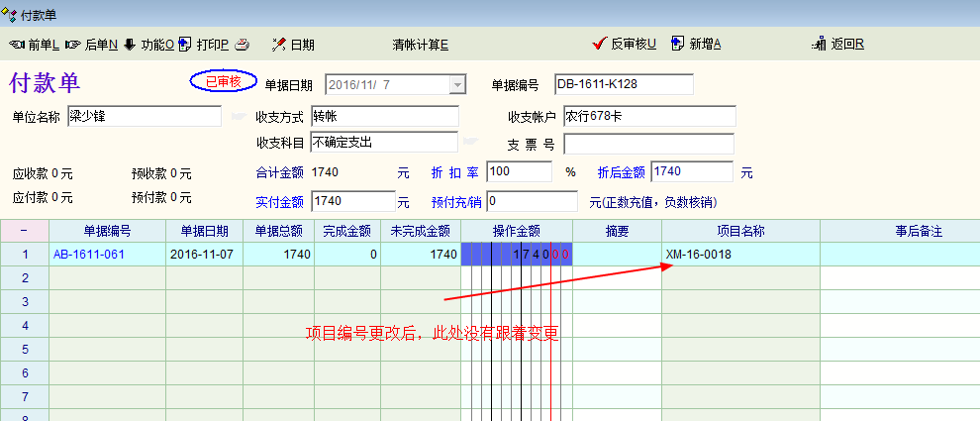Screen dimensions: 980x421
Task: Click the 折扣率 discount rate label
Action: tap(455, 172)
